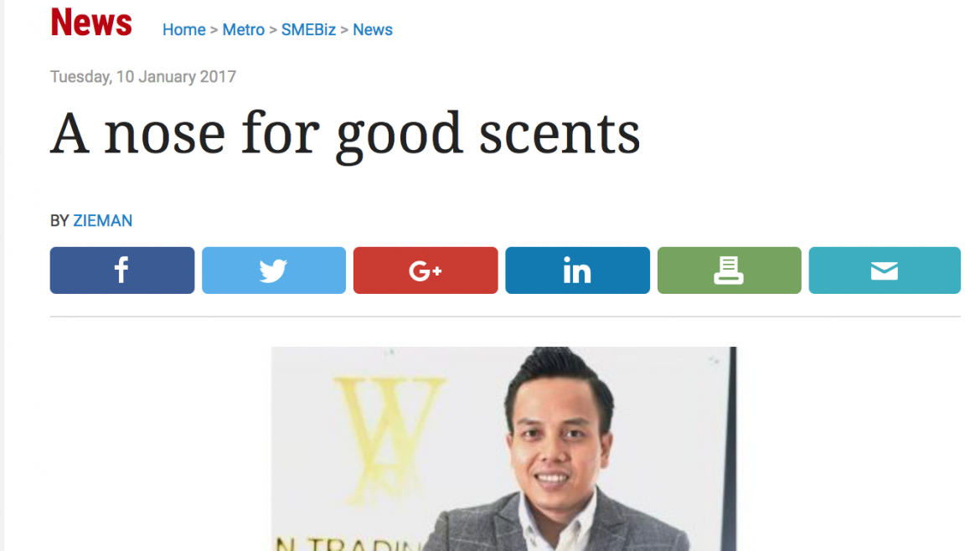Share the article on Facebook

(x=122, y=270)
